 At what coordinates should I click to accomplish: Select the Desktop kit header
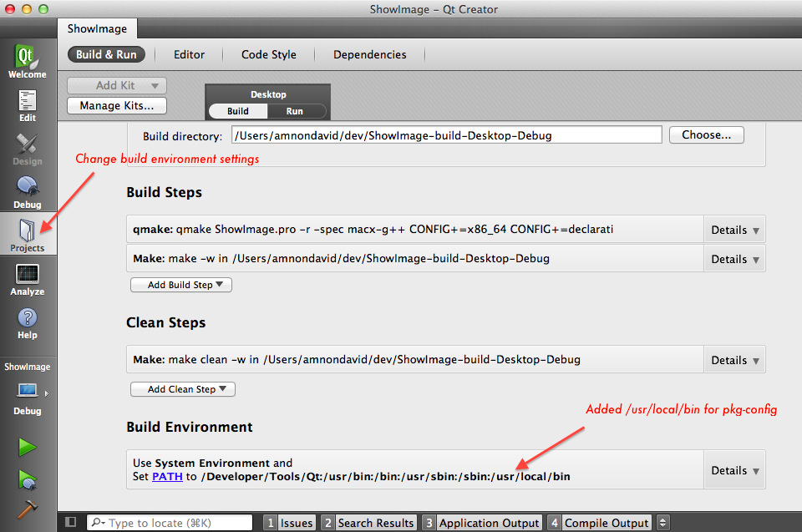coord(268,94)
